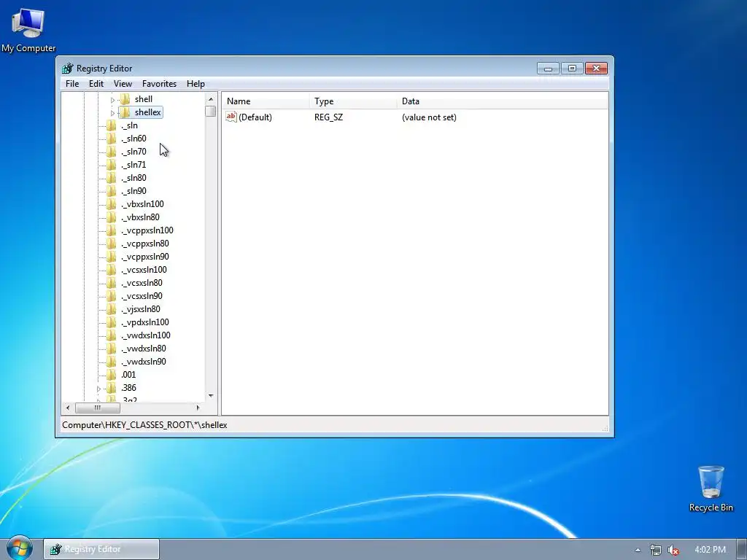Select the ._vjsxsln80 key
This screenshot has width=747, height=560.
click(141, 309)
